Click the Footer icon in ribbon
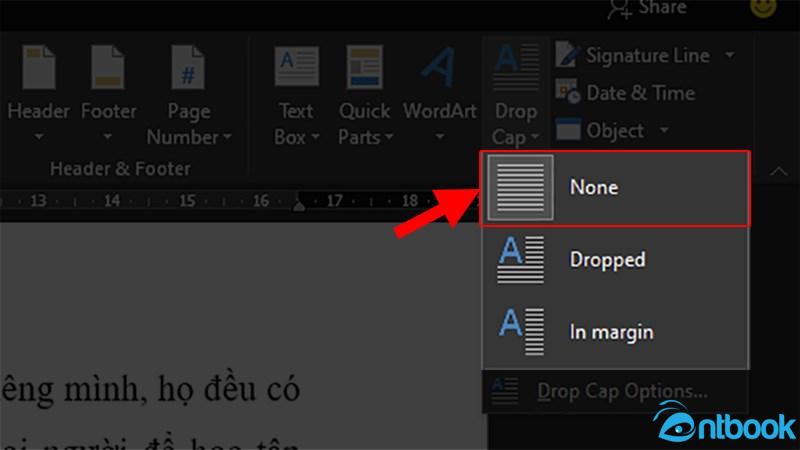 (x=108, y=67)
